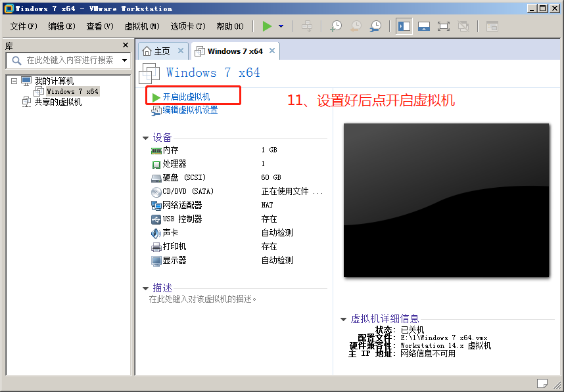Click the revert to snapshot toolbar icon
The image size is (564, 392).
356,26
